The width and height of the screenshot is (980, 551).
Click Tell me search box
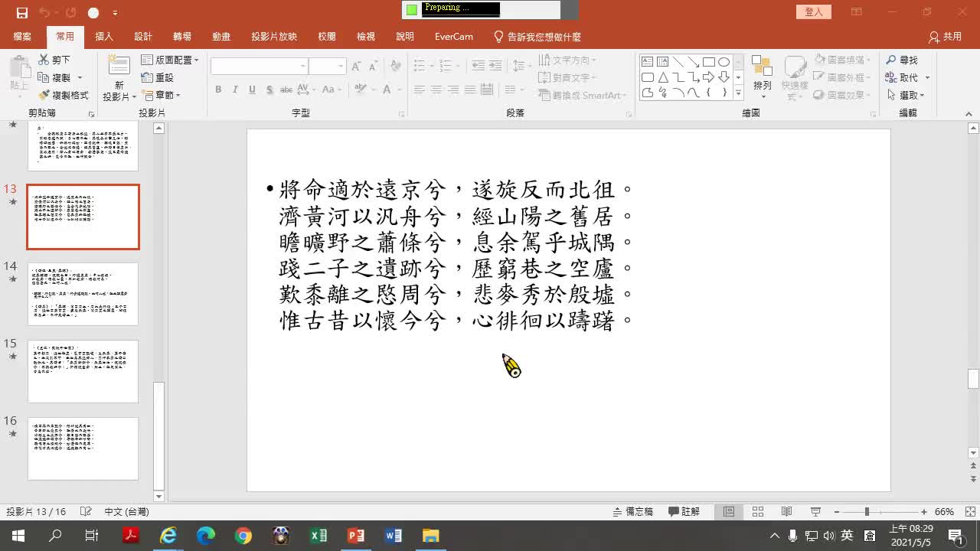click(537, 36)
